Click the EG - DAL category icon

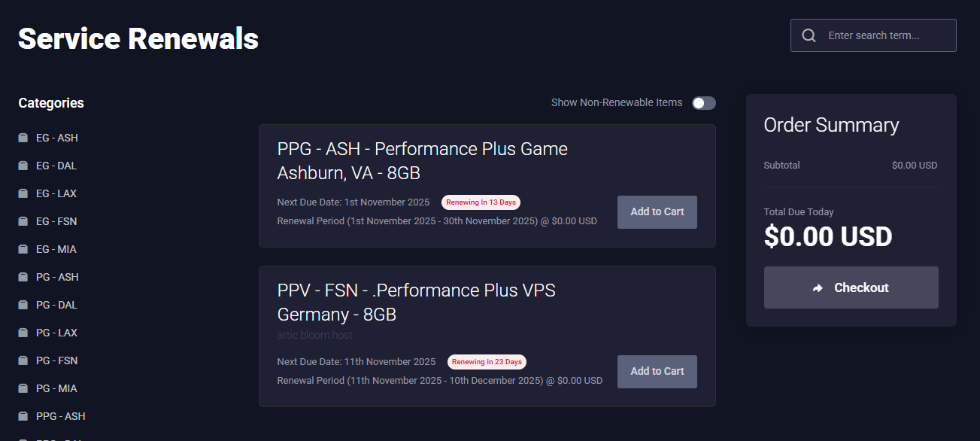point(23,166)
